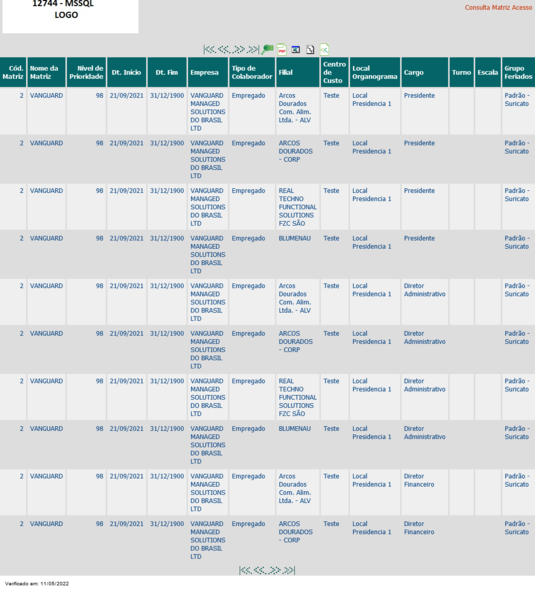
Task: Select Presidente cargo in REAL TECHNO row
Action: pos(419,191)
